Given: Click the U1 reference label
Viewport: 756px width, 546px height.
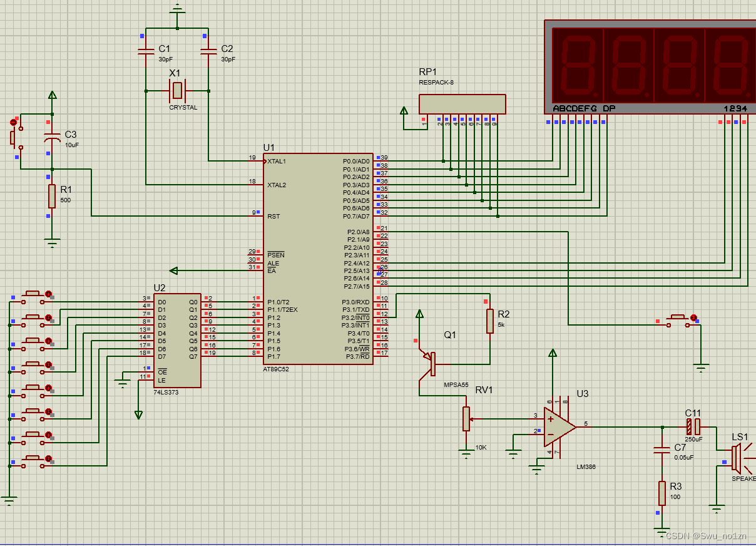Looking at the screenshot, I should [268, 148].
